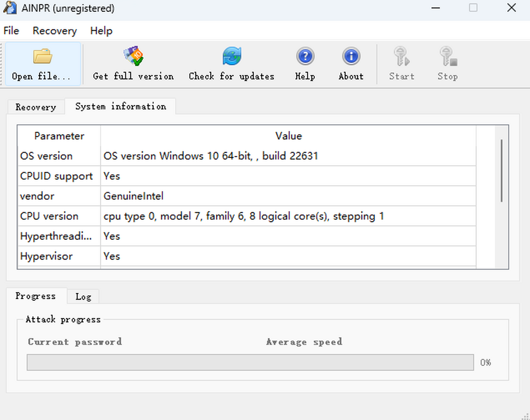Click the 0% progress percentage text

485,363
